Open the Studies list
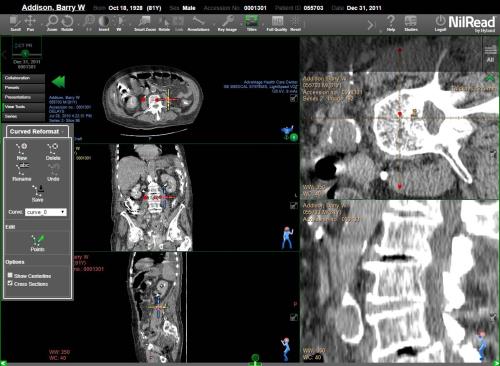Viewport: 500px width, 366px height. coord(411,23)
